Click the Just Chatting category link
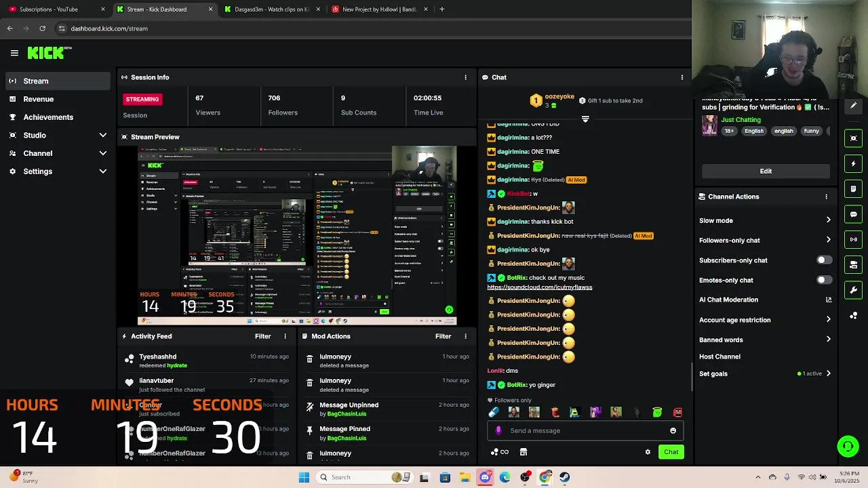The width and height of the screenshot is (868, 488). (x=741, y=120)
